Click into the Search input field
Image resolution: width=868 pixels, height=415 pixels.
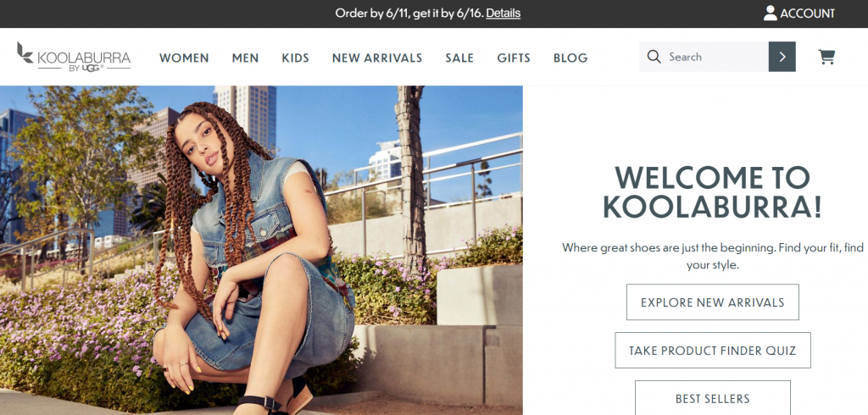click(714, 57)
